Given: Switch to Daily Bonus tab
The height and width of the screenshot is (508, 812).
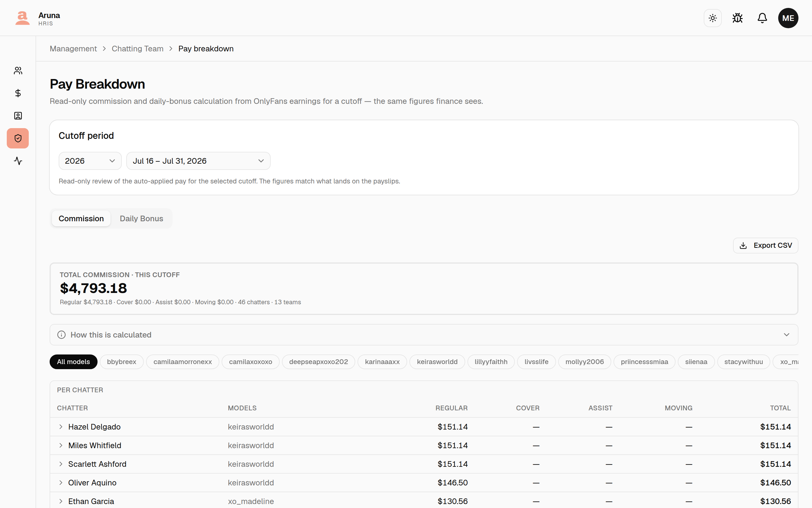Looking at the screenshot, I should 141,218.
